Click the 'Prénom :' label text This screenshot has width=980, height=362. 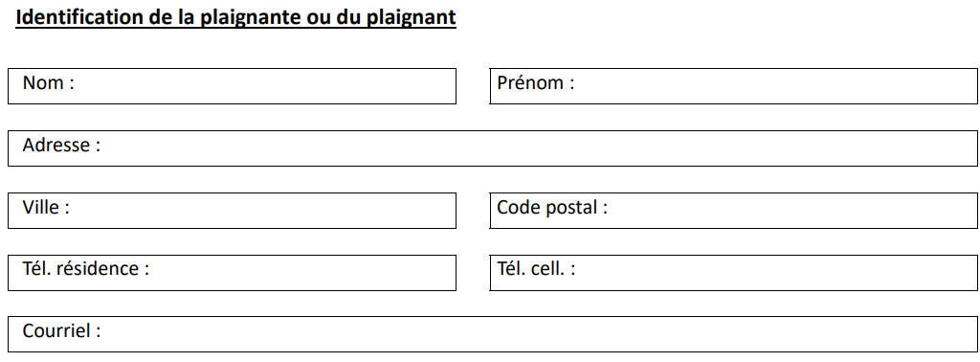[x=536, y=82]
